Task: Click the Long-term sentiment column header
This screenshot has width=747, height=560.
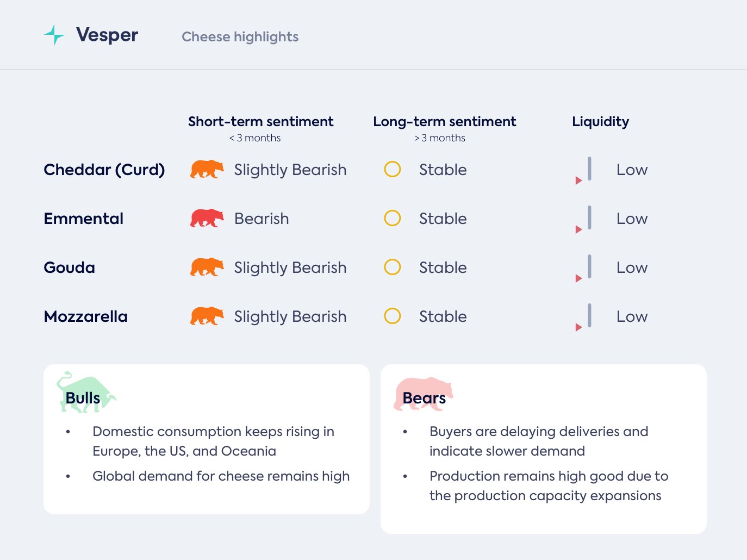Action: (444, 122)
